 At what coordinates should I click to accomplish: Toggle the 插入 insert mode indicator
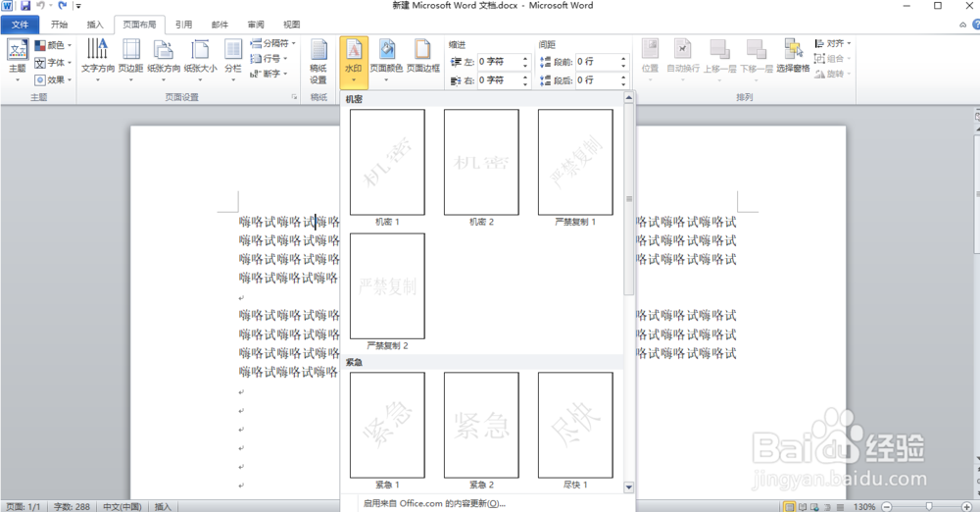click(x=163, y=506)
